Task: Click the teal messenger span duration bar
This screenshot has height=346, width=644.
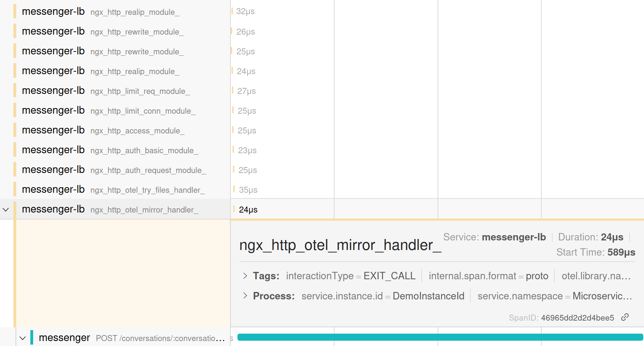Action: click(440, 337)
